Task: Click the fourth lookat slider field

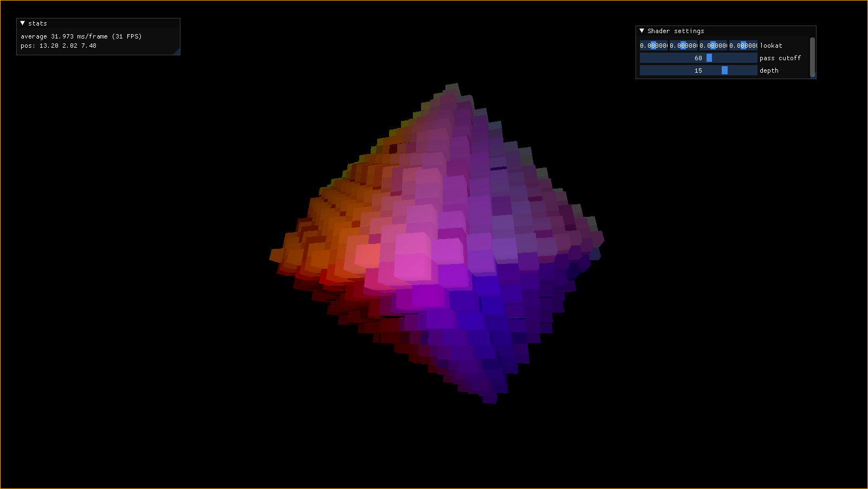Action: (743, 46)
